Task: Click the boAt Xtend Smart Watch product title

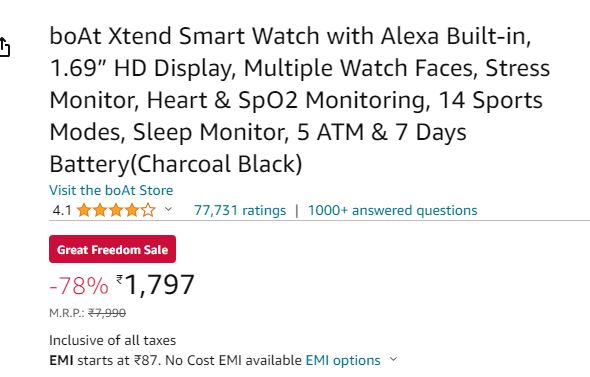Action: coord(300,100)
